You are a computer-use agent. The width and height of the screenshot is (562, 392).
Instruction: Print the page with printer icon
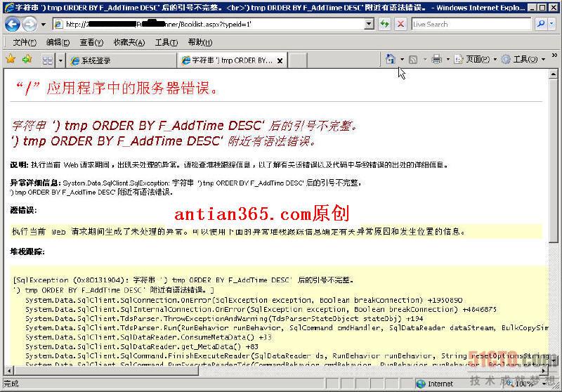[x=436, y=59]
